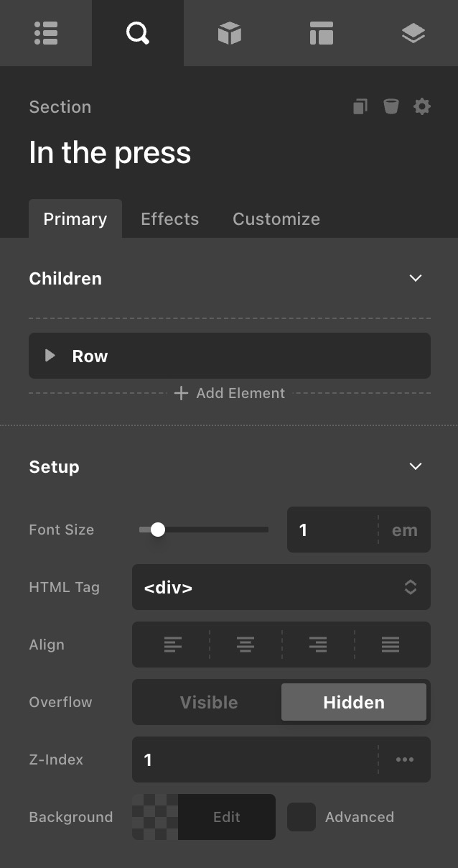Open the stacked layers icon
458x868 pixels.
pyautogui.click(x=413, y=33)
